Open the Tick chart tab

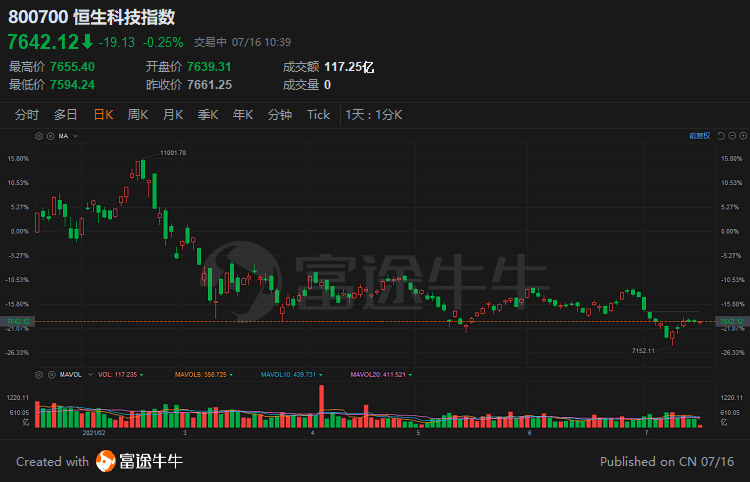tap(319, 115)
